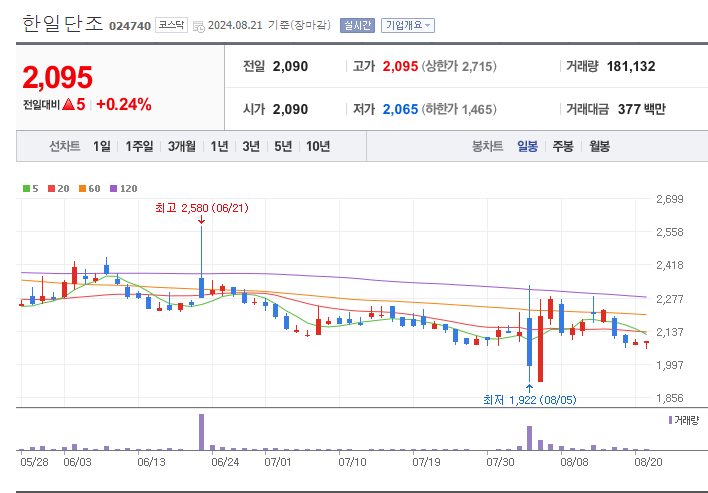The width and height of the screenshot is (708, 493).
Task: Click the 07/01 date axis label
Action: (x=278, y=463)
